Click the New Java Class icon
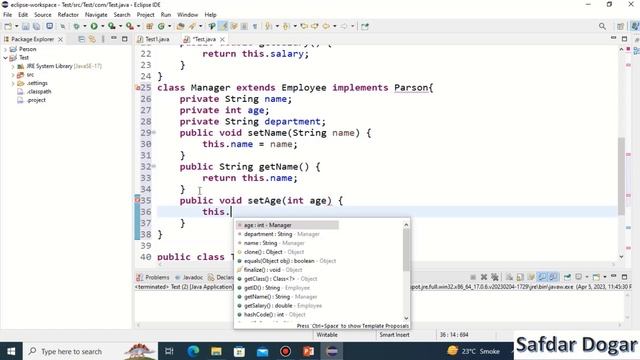Image resolution: width=640 pixels, height=360 pixels. pyautogui.click(x=161, y=26)
